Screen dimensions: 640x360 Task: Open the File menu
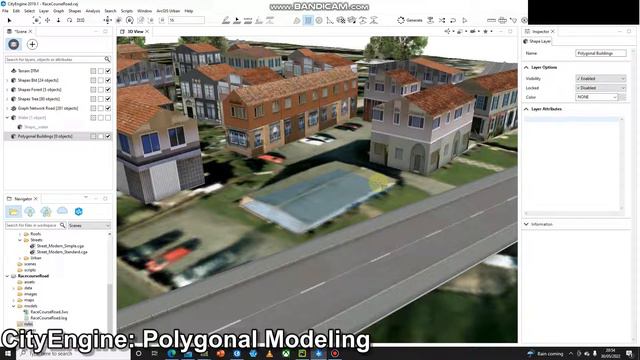tap(5, 11)
